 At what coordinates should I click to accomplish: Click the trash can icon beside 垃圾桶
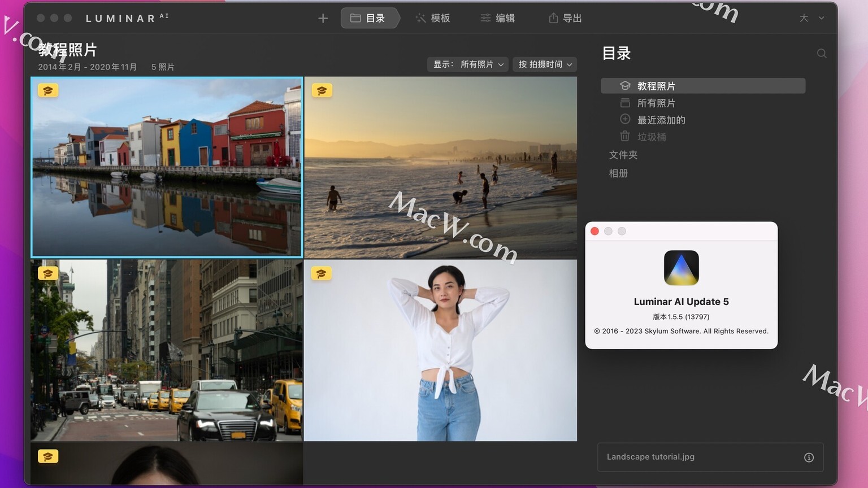click(625, 136)
